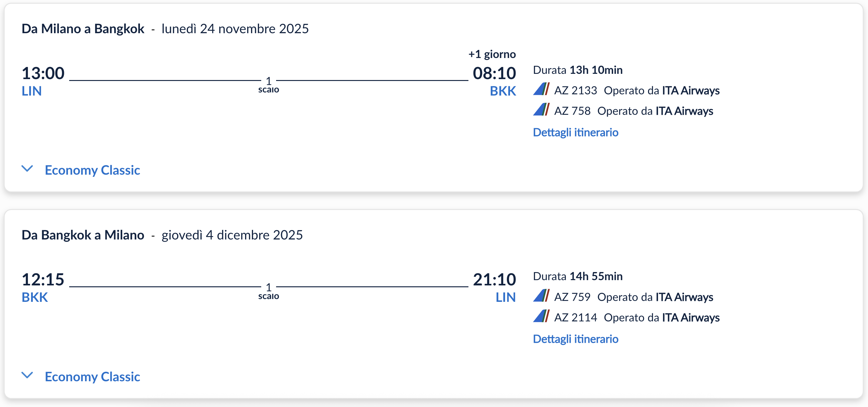Open Dettagli itinerario for Milano to Bangkok
The width and height of the screenshot is (868, 407).
pyautogui.click(x=575, y=132)
